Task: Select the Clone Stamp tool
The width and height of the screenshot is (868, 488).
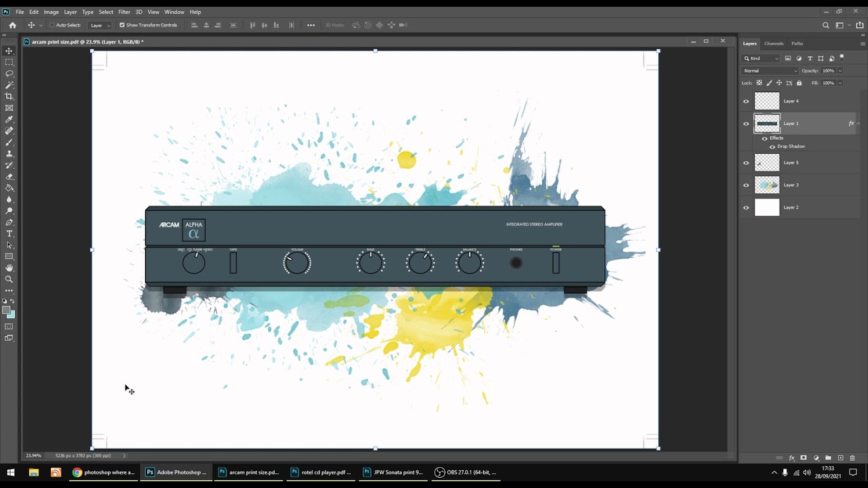Action: tap(9, 154)
